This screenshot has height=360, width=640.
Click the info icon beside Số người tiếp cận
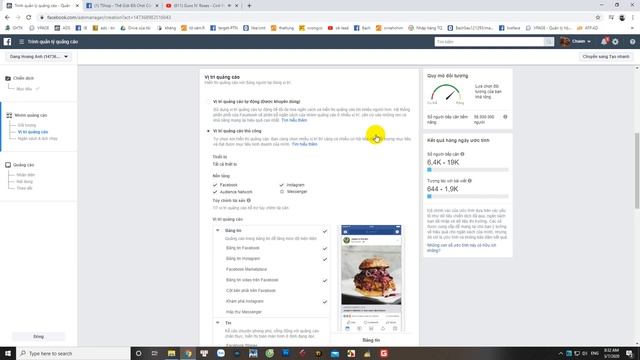[462, 154]
